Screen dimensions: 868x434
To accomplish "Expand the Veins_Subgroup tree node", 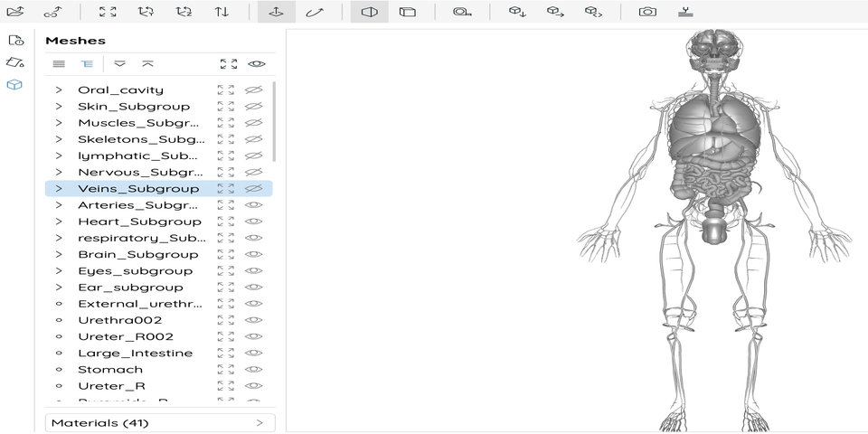I will (59, 189).
